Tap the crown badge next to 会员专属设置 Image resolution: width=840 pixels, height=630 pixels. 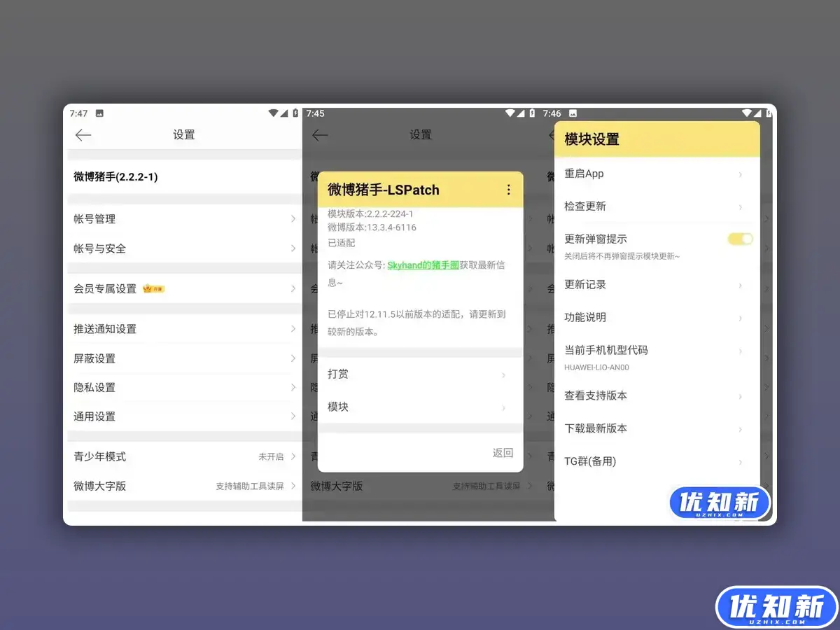click(153, 288)
